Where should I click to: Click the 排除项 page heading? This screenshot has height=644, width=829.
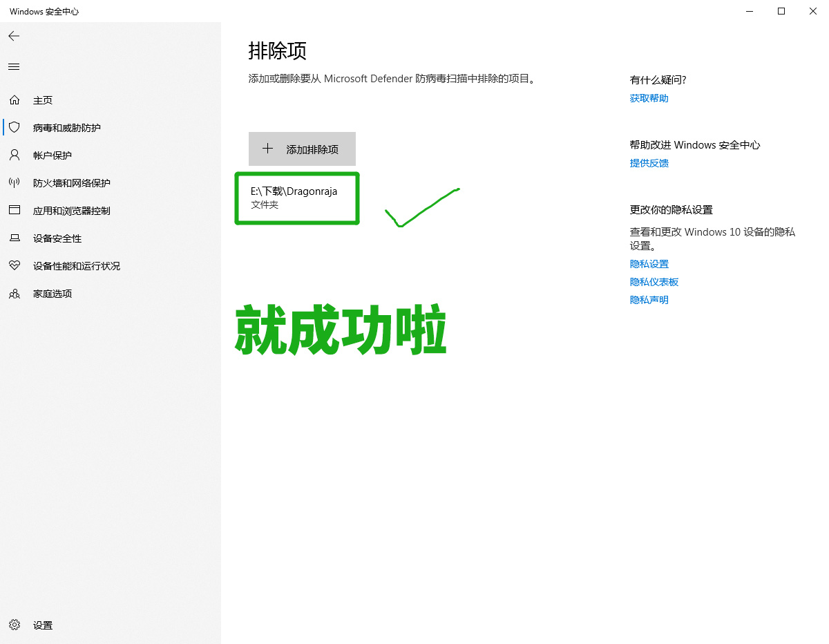(x=277, y=50)
